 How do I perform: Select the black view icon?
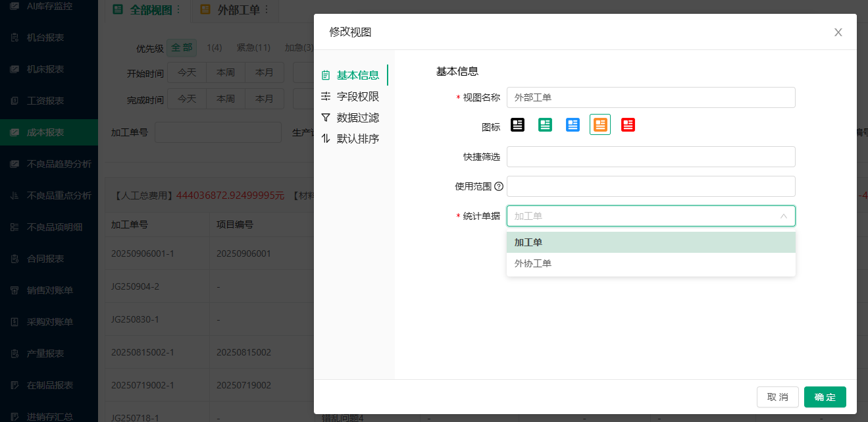518,124
